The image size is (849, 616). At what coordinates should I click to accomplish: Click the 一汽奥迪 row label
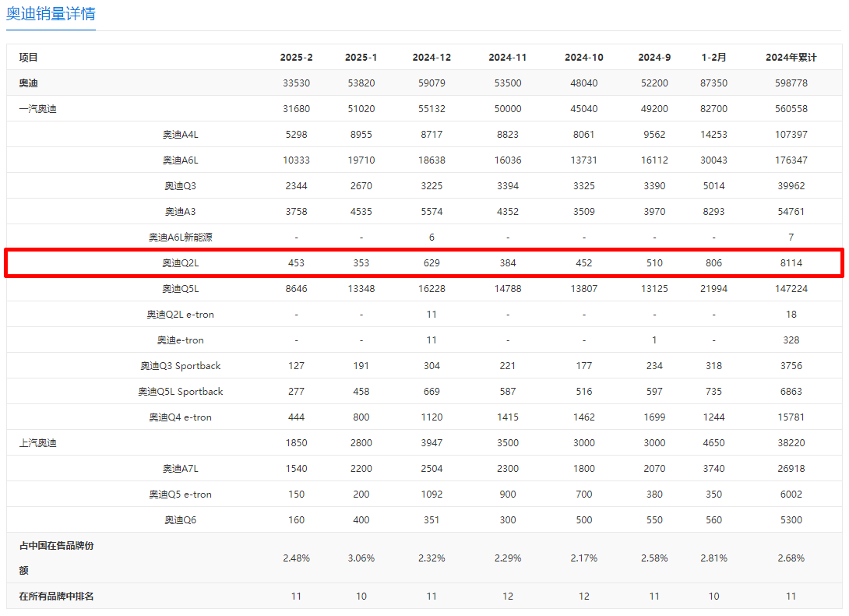[37, 109]
